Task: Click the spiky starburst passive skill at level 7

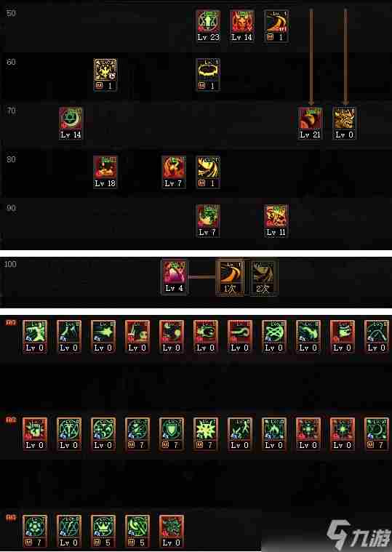Action: click(206, 433)
